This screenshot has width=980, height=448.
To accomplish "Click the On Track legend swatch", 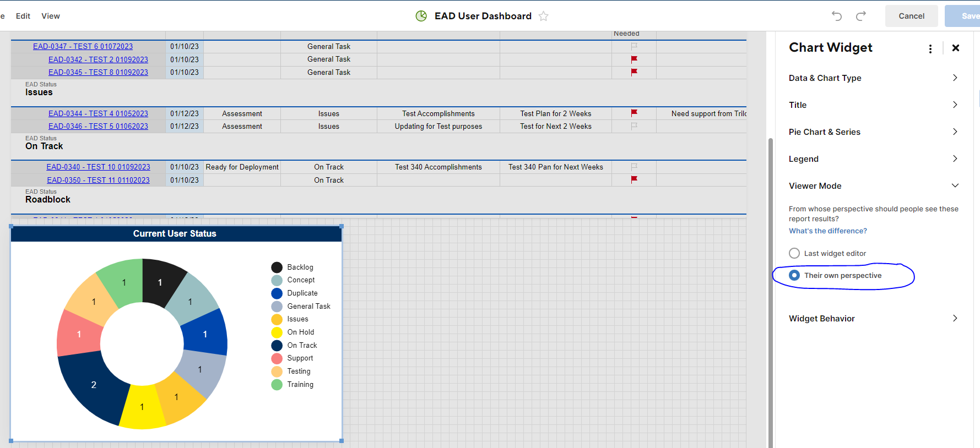I will click(277, 345).
